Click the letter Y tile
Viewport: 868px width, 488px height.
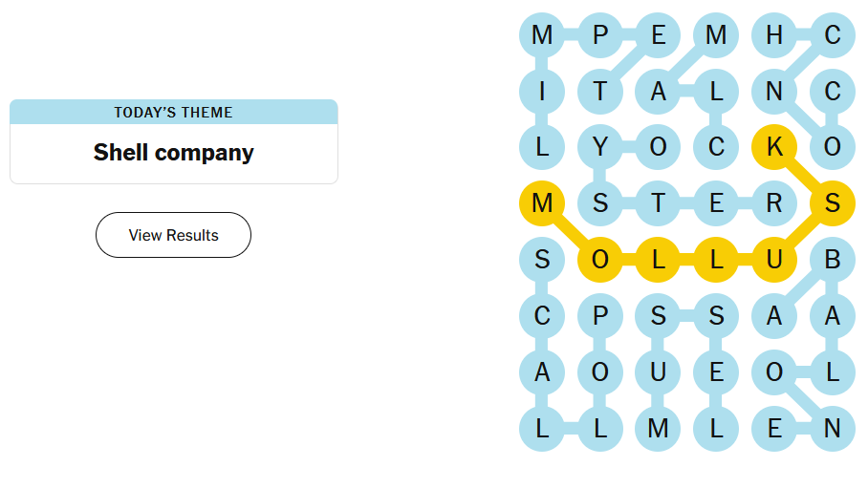click(x=600, y=147)
